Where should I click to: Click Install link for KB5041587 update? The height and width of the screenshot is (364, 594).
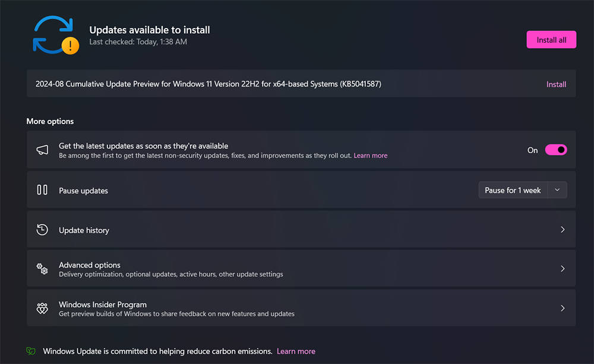coord(556,84)
